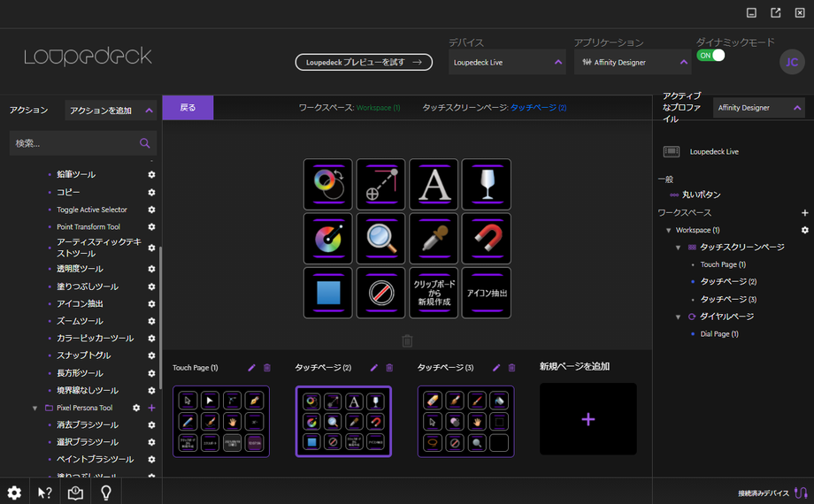
Task: Click the search magnifier icon in the search field
Action: pyautogui.click(x=145, y=143)
